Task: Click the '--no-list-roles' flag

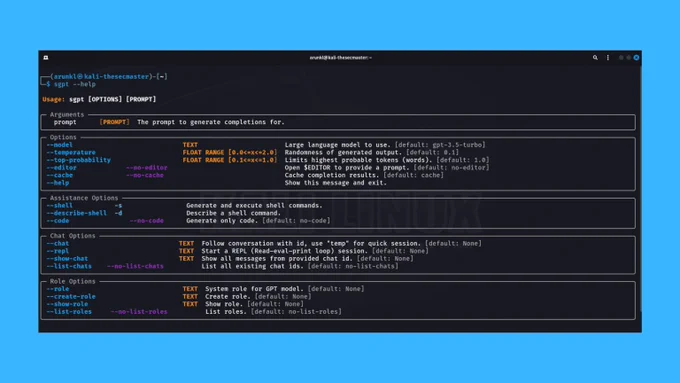Action: [x=139, y=312]
